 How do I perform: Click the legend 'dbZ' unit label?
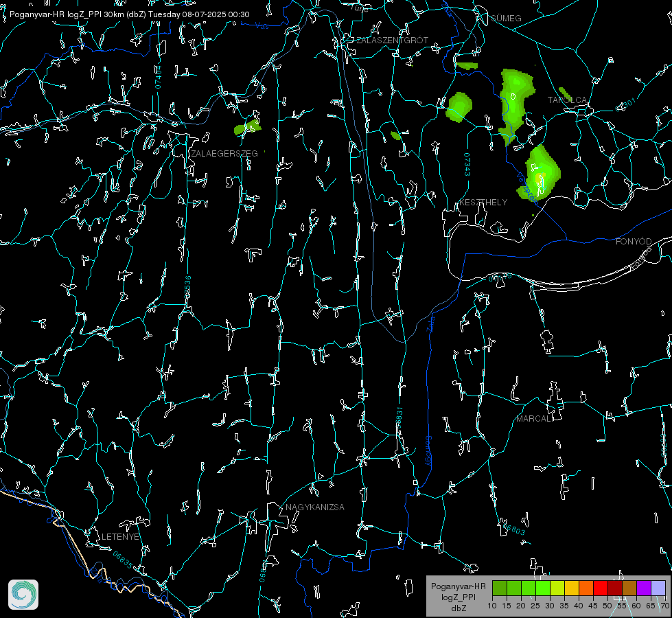(458, 608)
